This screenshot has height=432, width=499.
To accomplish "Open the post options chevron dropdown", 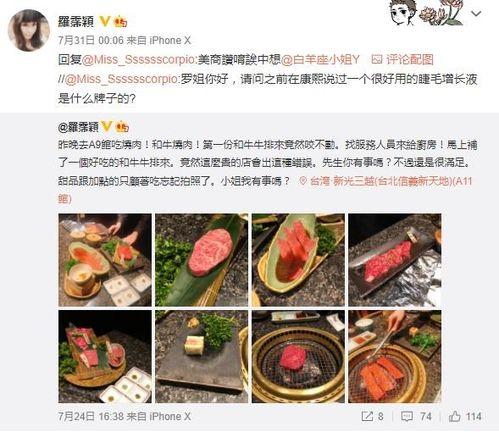I will (x=476, y=14).
